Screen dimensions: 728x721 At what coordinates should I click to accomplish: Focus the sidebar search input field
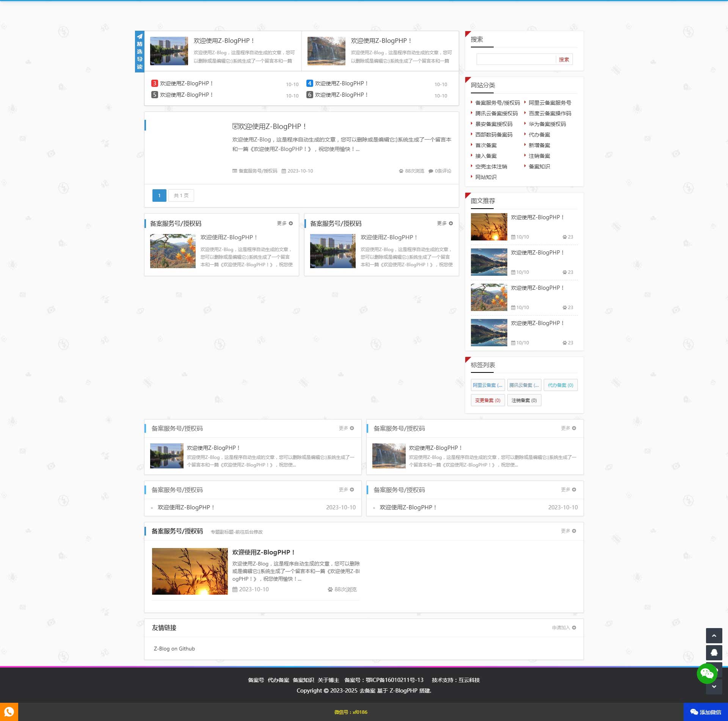[x=516, y=59]
